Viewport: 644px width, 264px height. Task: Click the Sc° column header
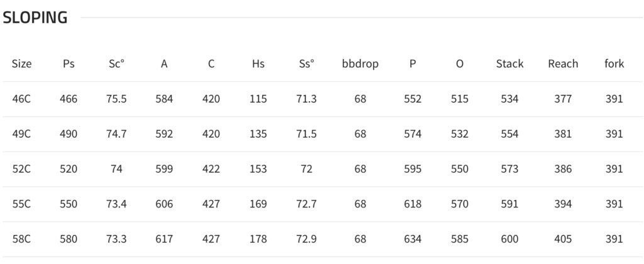tap(116, 63)
